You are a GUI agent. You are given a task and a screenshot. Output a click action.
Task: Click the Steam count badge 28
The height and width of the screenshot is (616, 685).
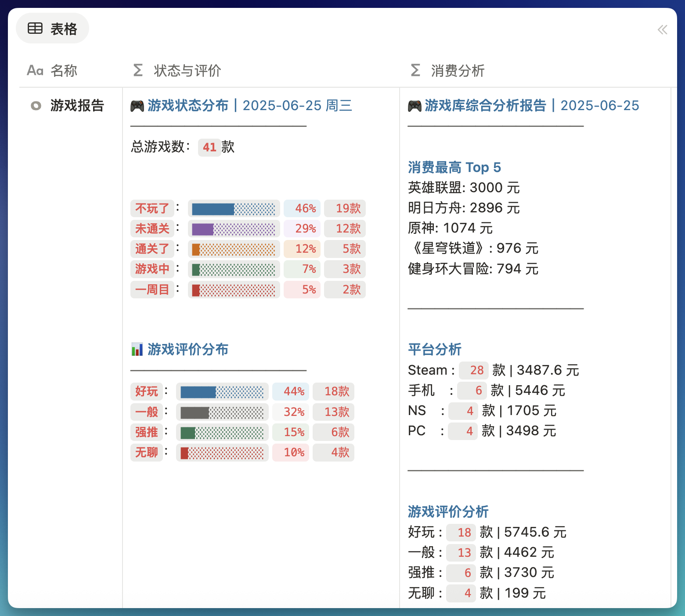[474, 370]
